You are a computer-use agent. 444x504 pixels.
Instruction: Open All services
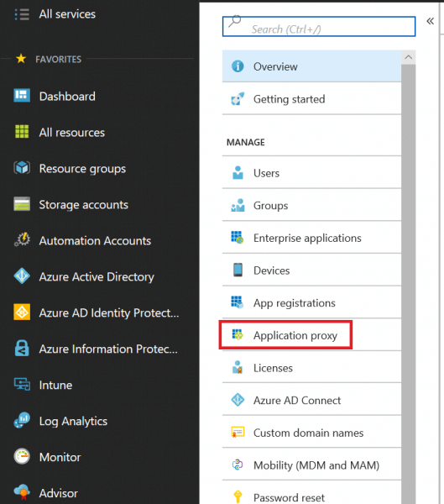(67, 14)
